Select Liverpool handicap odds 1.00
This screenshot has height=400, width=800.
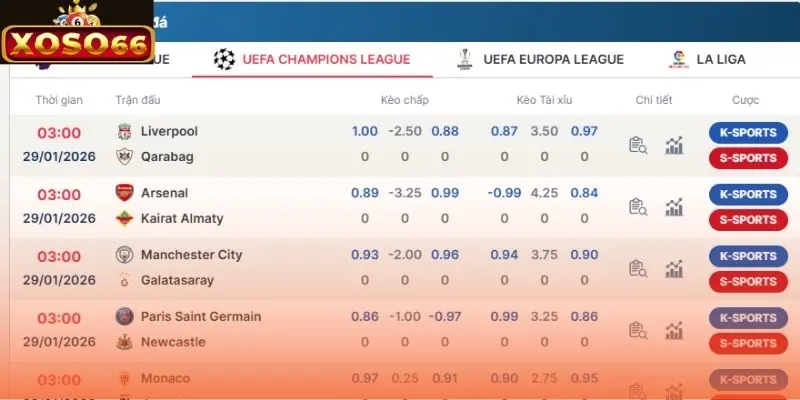(x=365, y=131)
